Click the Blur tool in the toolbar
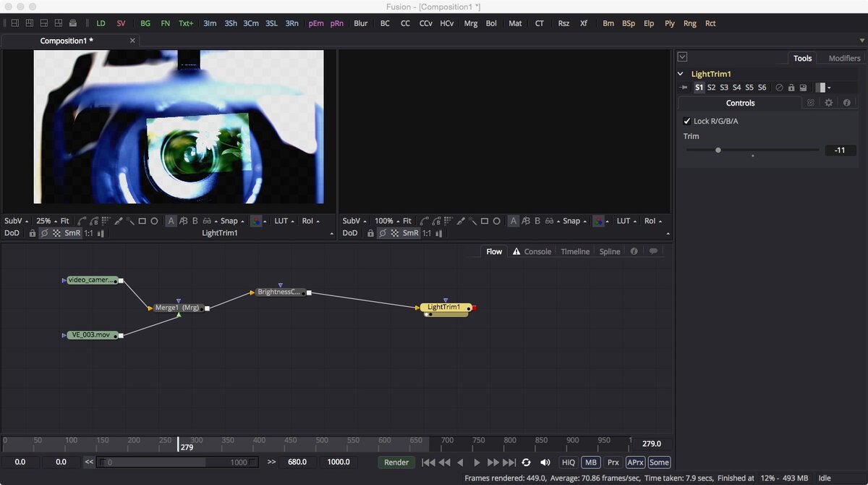868x485 pixels. point(360,23)
